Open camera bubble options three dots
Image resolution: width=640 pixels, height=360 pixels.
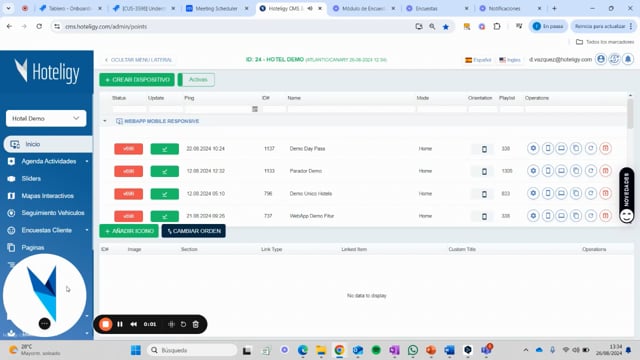[44, 324]
